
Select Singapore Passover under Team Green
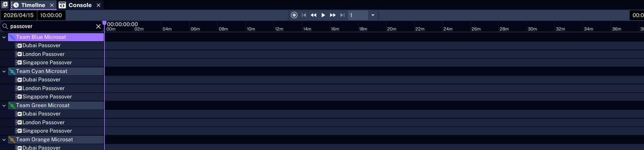[59, 131]
